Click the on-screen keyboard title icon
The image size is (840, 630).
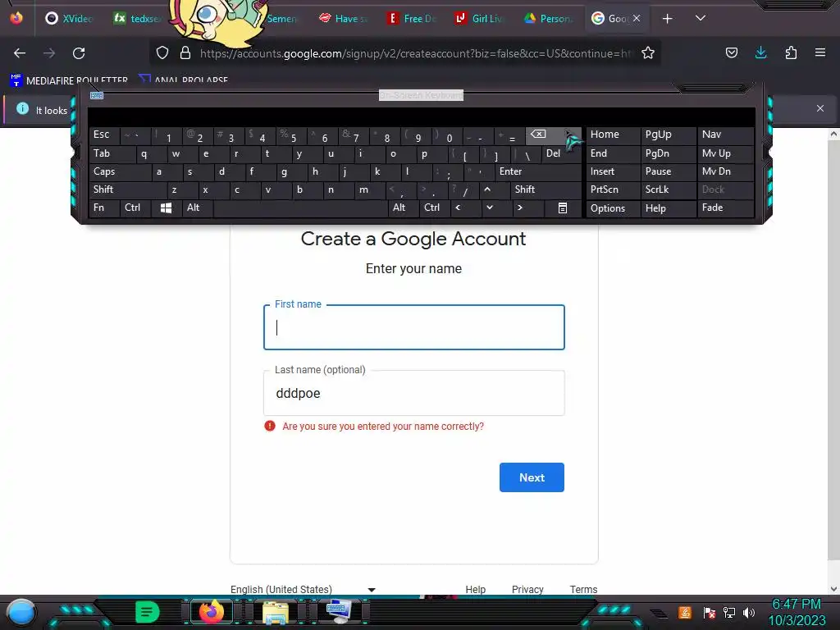click(x=97, y=95)
